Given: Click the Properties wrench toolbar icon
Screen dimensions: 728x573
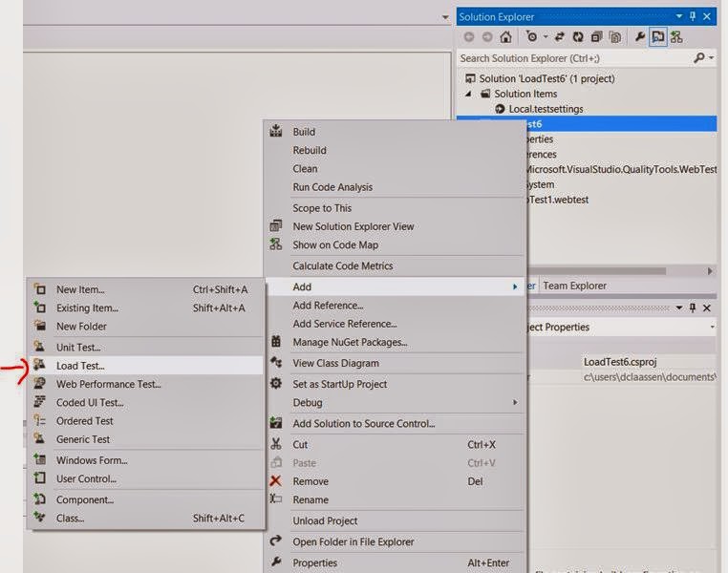Looking at the screenshot, I should (640, 36).
